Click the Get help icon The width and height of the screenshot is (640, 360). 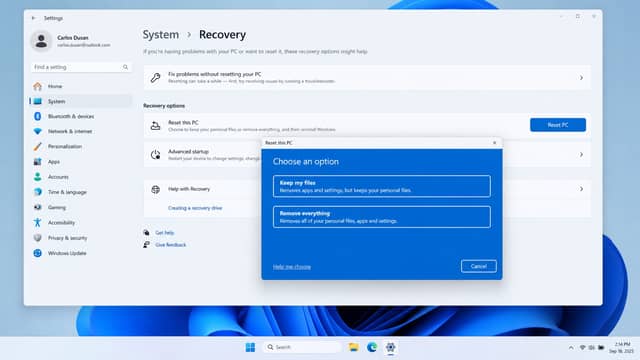[146, 233]
